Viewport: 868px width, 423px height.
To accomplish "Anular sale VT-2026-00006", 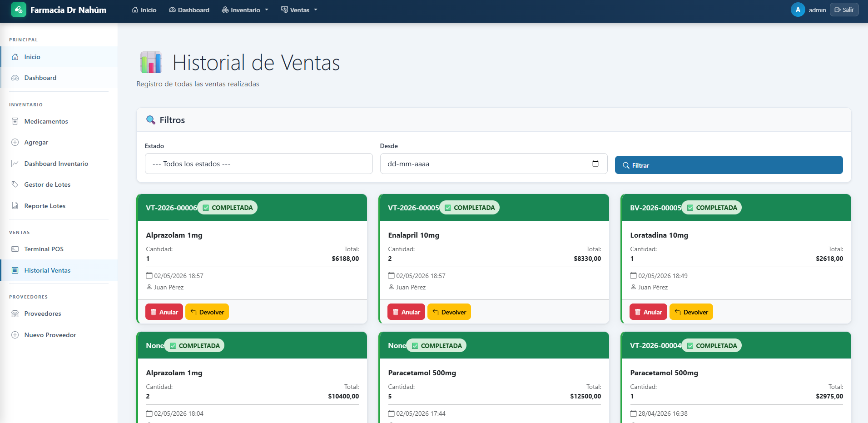I will 164,312.
